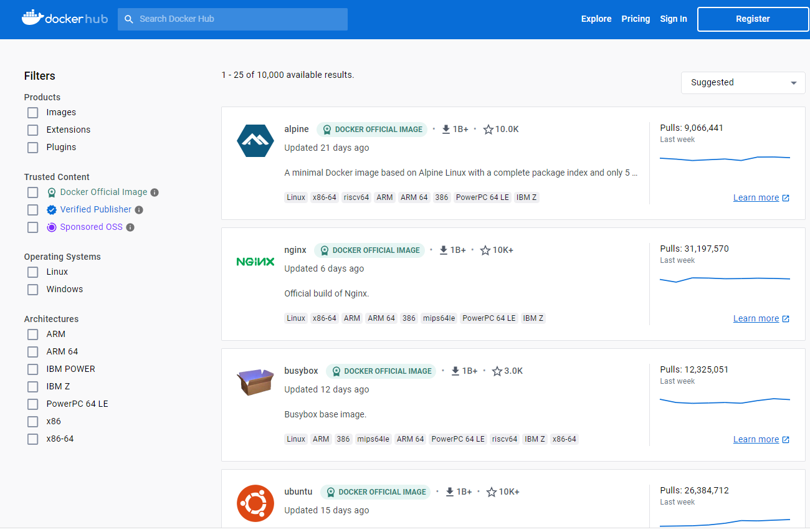The image size is (810, 532).
Task: Click info icon beside Sponsored OSS filter
Action: tap(130, 227)
